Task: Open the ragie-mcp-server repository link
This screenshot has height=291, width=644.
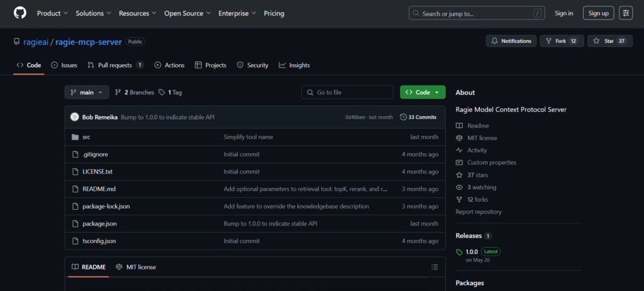Action: pyautogui.click(x=89, y=41)
